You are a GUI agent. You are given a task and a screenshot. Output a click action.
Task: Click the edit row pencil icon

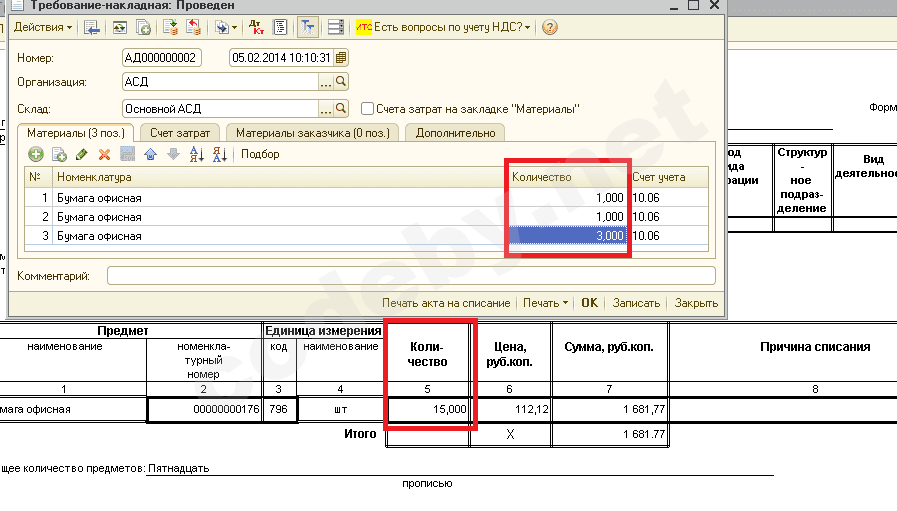(x=82, y=154)
